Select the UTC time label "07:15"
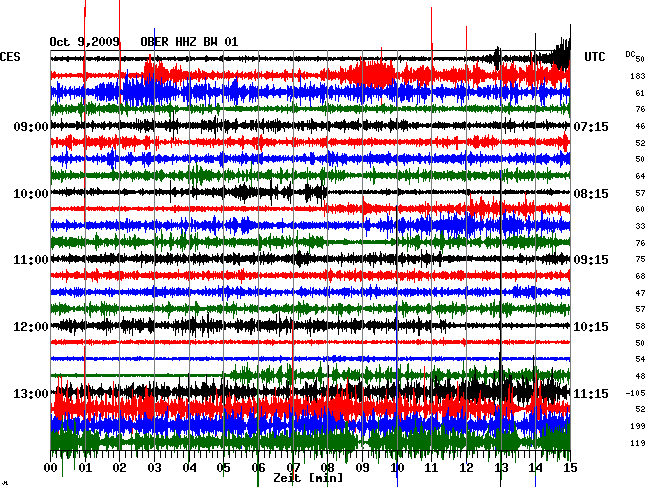The height and width of the screenshot is (494, 650). pyautogui.click(x=591, y=126)
